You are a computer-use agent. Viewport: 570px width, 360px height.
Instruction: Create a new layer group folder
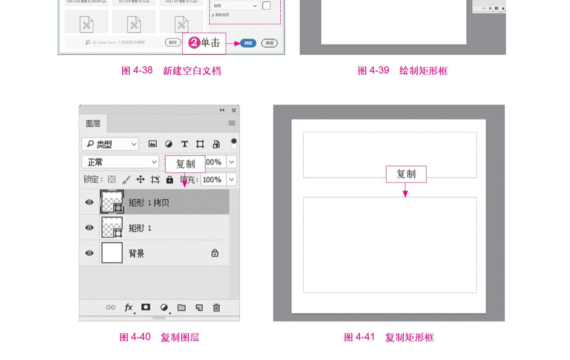point(181,308)
